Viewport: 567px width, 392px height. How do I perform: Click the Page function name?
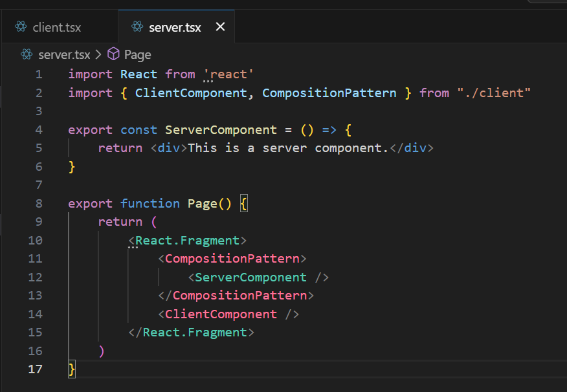[x=203, y=204]
